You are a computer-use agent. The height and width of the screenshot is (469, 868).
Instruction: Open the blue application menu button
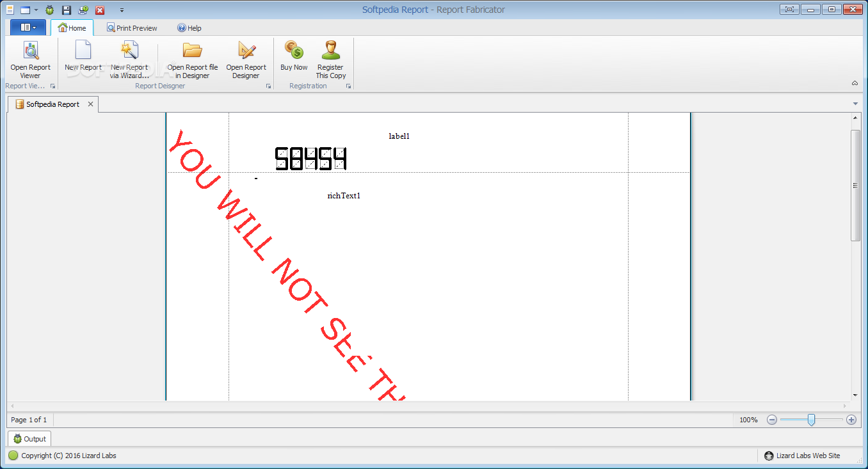[x=28, y=28]
